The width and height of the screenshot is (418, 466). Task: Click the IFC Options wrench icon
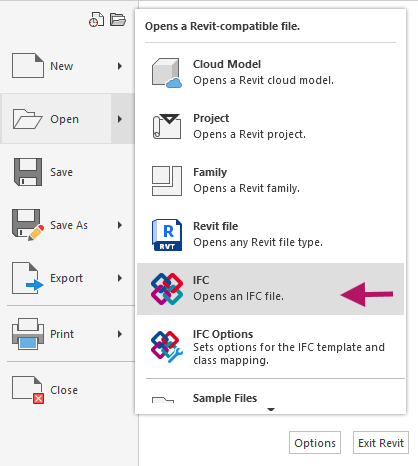click(x=167, y=347)
